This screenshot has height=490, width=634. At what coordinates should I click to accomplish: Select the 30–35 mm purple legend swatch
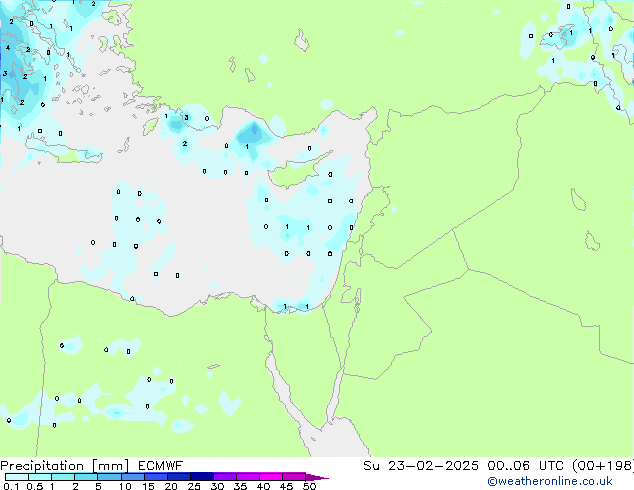click(225, 477)
